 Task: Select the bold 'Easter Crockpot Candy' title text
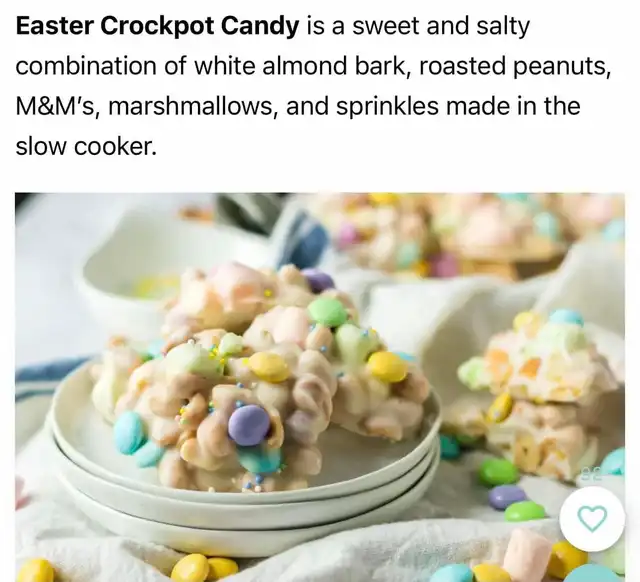pos(157,26)
